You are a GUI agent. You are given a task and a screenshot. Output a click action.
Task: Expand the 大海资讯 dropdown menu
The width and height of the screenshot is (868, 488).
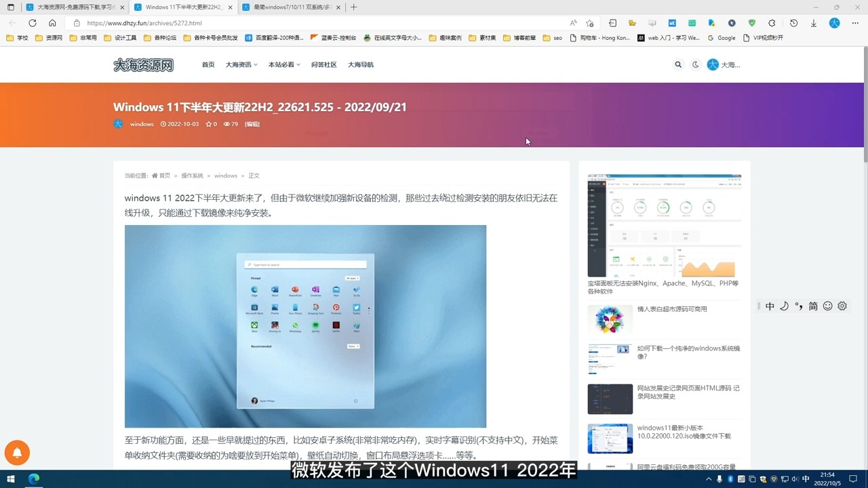[x=241, y=65]
